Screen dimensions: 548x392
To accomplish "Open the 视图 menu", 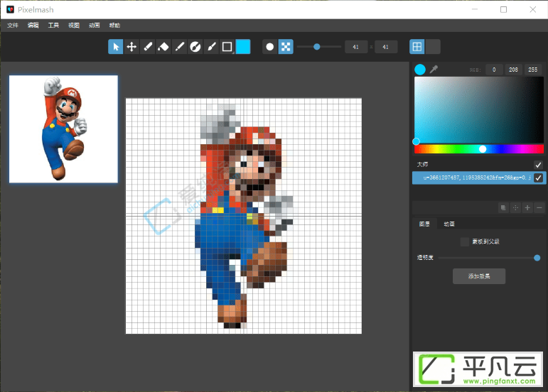I will coord(74,25).
